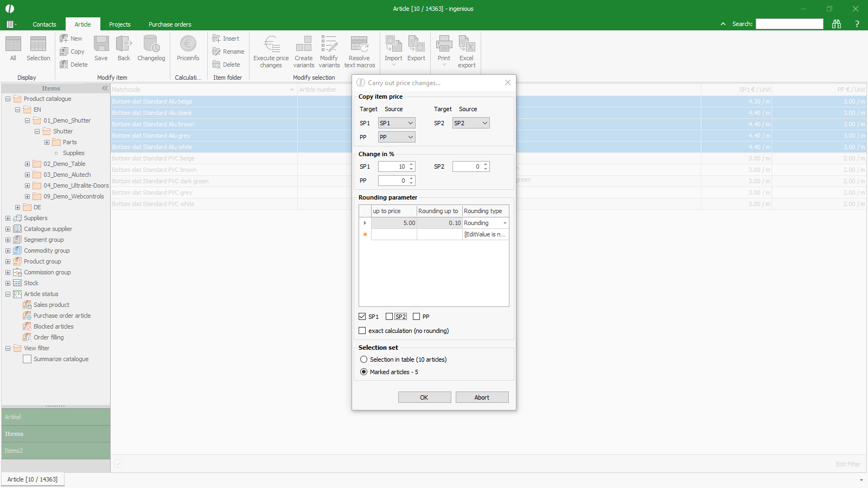
Task: Enable exact calculation (no rounding) checkbox
Action: pyautogui.click(x=362, y=331)
